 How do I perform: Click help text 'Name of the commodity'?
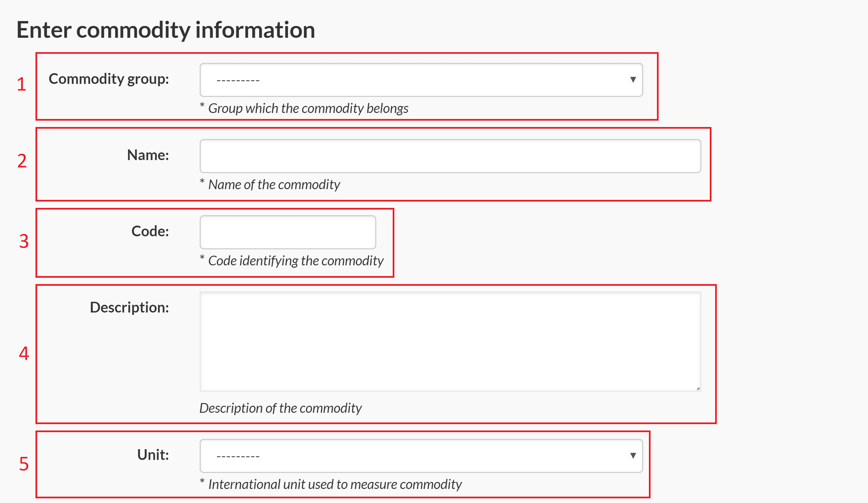[274, 185]
